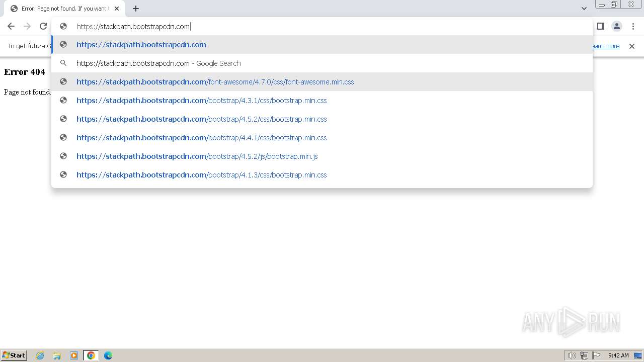Choose the Google Search suggestion
This screenshot has width=644, height=362.
pyautogui.click(x=322, y=63)
